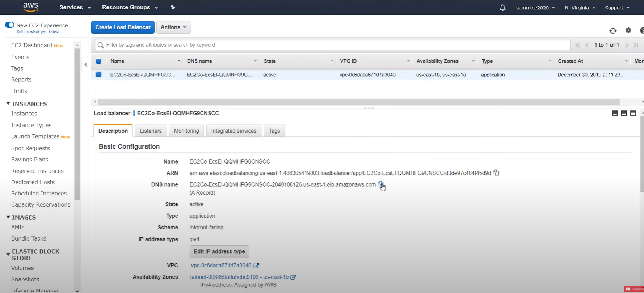The height and width of the screenshot is (293, 644).
Task: Open us-east-1b subnet external link icon
Action: (293, 277)
